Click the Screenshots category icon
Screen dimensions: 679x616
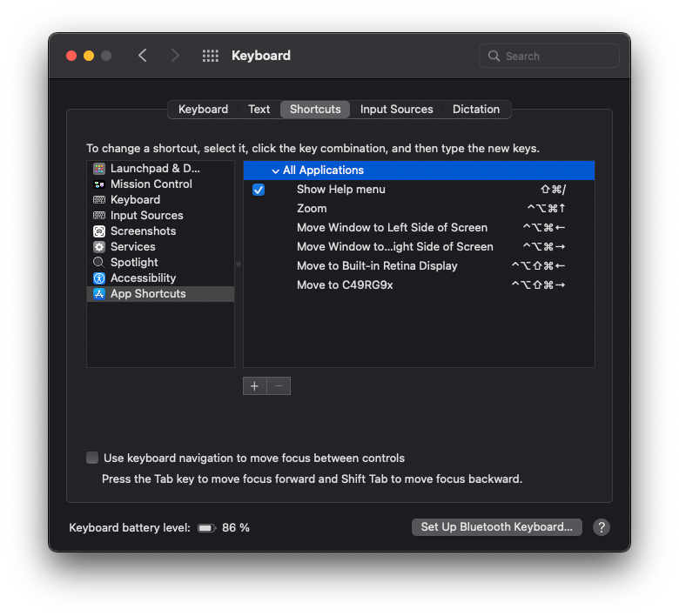tap(99, 231)
